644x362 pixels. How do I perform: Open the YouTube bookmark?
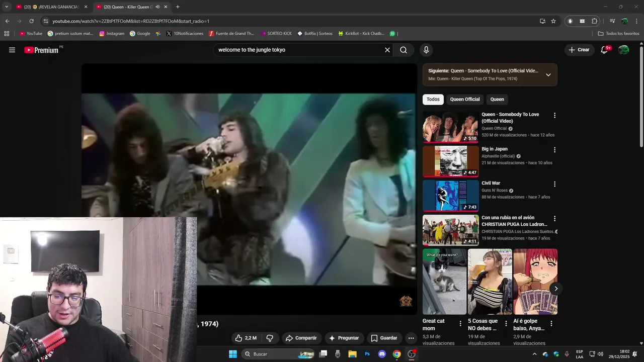[x=31, y=34]
